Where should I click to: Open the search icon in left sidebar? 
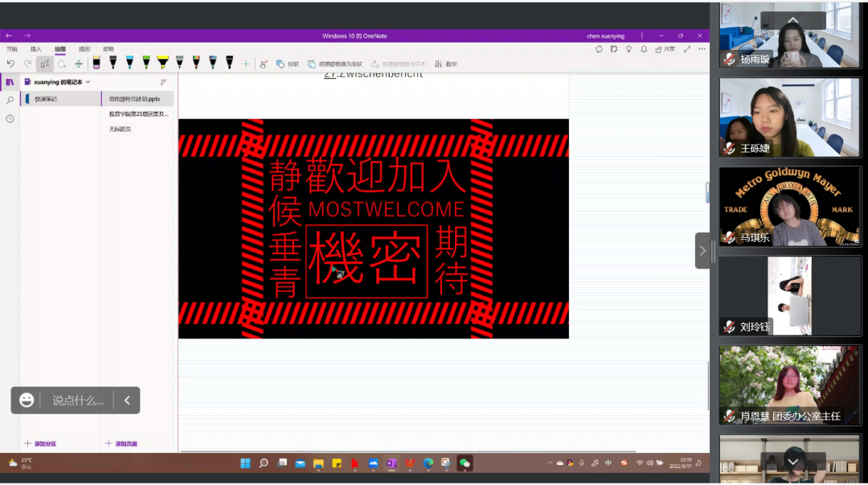10,100
